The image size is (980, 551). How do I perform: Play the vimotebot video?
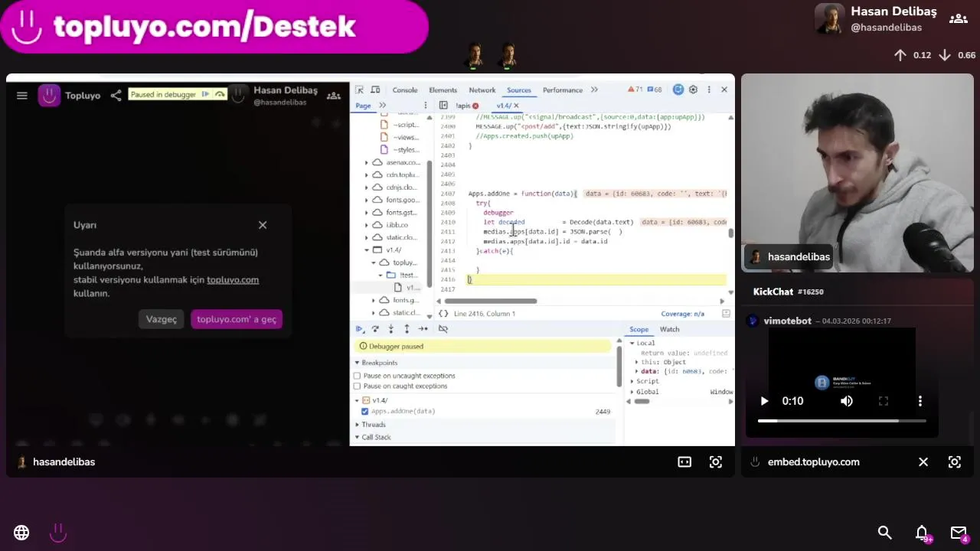click(764, 401)
